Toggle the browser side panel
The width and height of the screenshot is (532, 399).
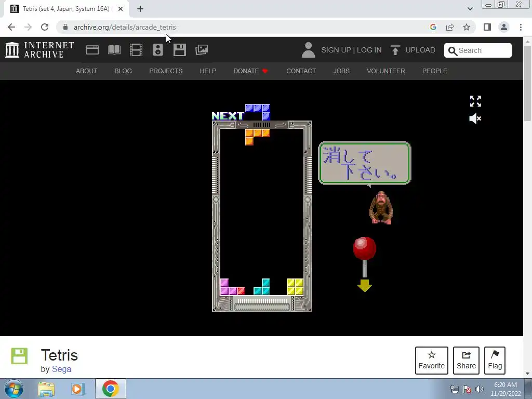tap(487, 27)
